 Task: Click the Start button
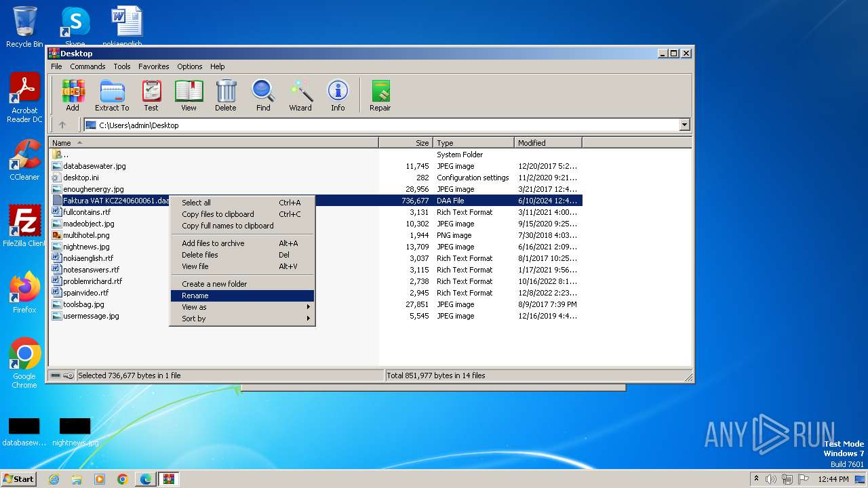18,479
